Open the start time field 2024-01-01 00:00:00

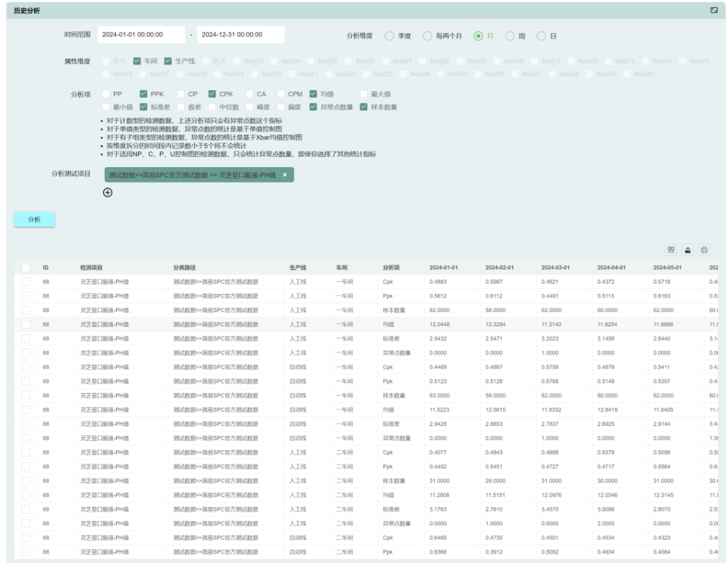coord(140,34)
